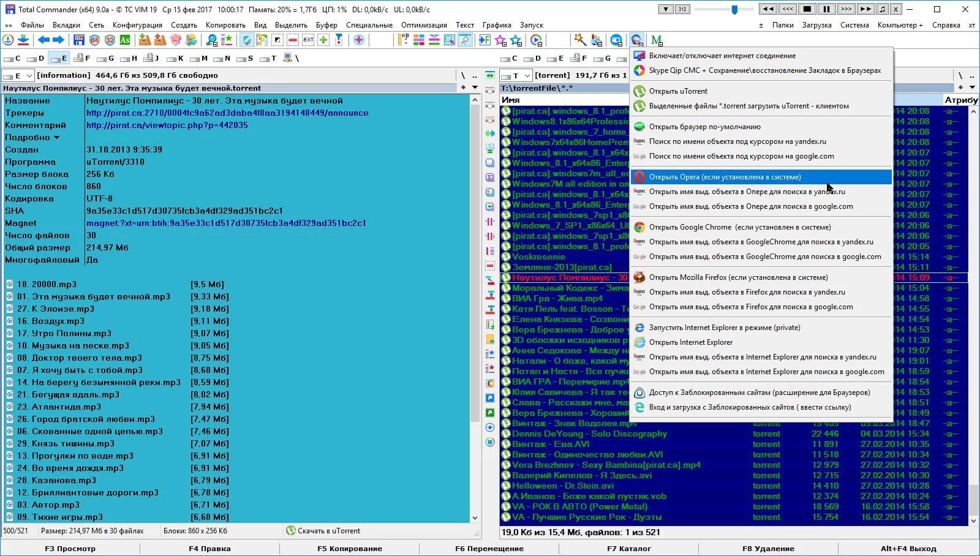Click the VIM floppy disk icon in the toolbar
This screenshot has width=980, height=556.
click(79, 40)
